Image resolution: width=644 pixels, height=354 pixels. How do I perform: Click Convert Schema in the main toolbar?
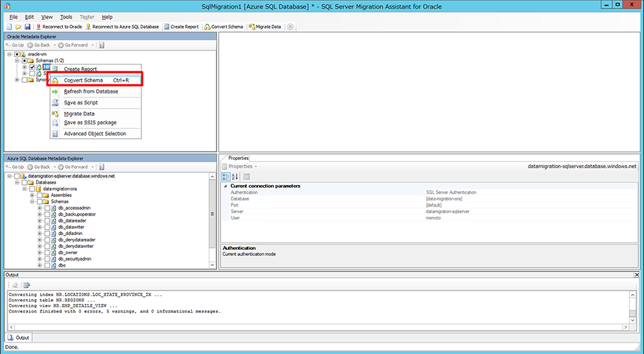(x=224, y=27)
